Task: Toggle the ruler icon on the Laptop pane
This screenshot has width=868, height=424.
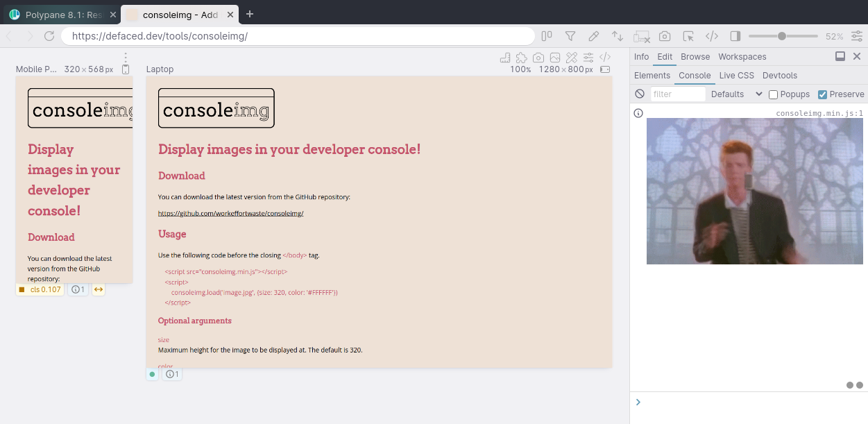Action: click(505, 58)
